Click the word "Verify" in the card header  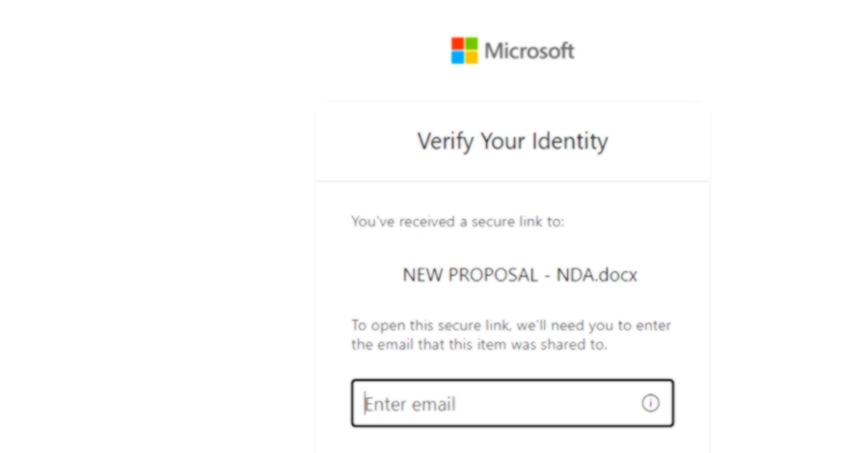point(447,142)
